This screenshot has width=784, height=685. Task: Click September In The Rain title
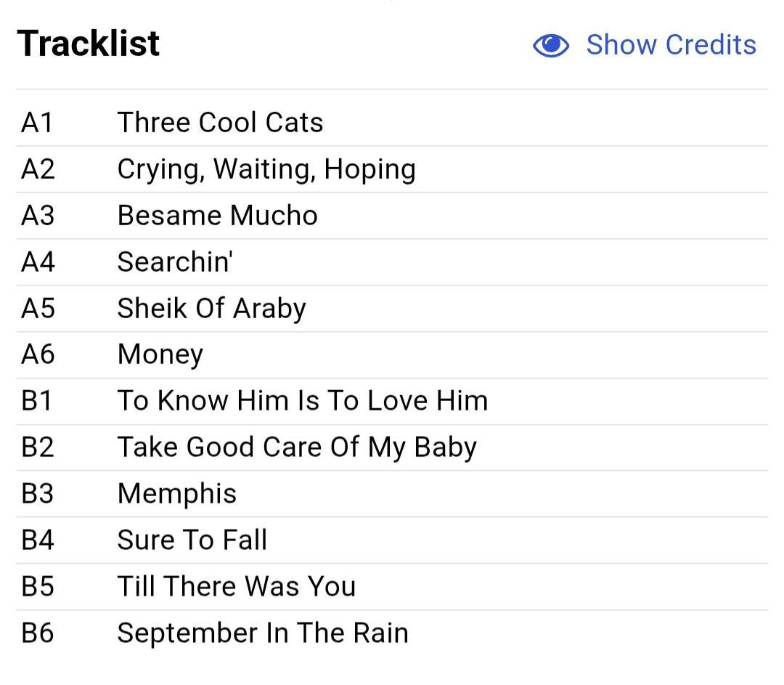click(263, 633)
